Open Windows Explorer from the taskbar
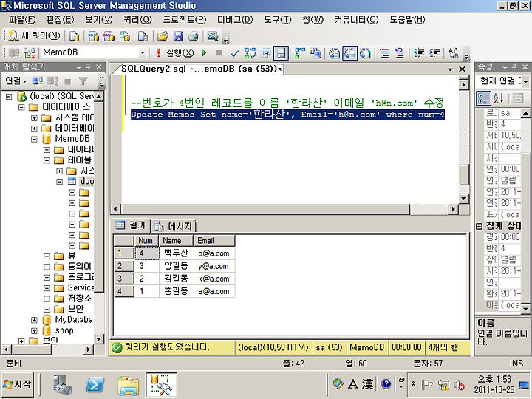 (129, 385)
